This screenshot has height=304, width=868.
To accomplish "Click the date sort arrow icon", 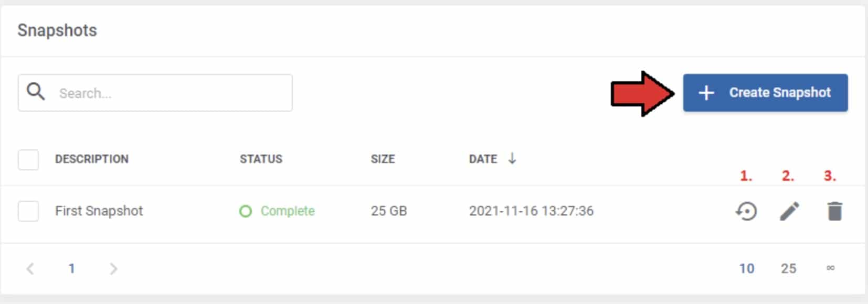I will pyautogui.click(x=512, y=158).
